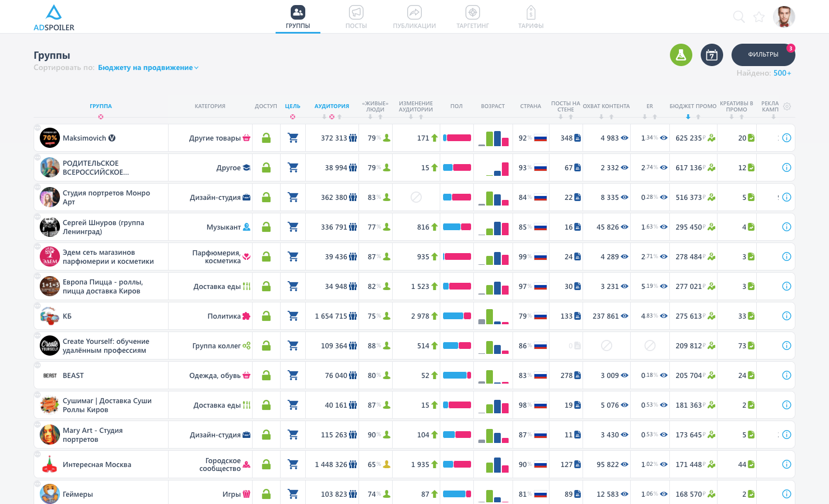Show info icon for Maksimovich row
The width and height of the screenshot is (829, 504).
[x=786, y=138]
